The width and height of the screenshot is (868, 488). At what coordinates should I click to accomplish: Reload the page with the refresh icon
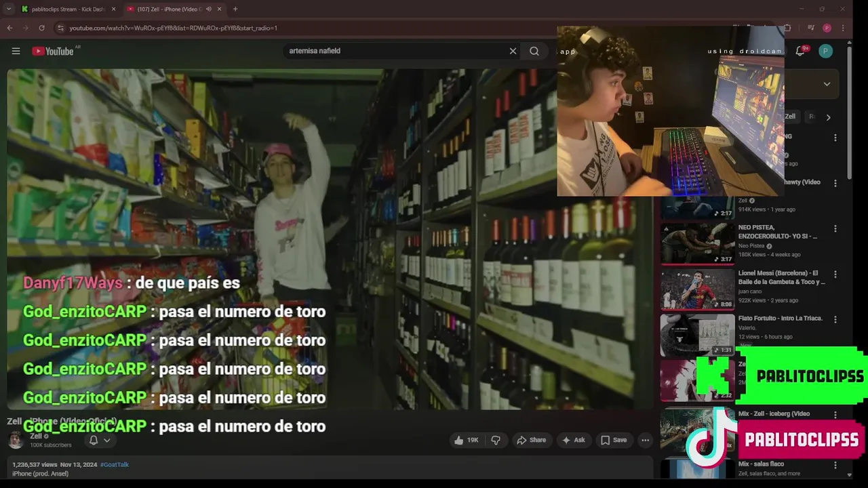coord(41,28)
